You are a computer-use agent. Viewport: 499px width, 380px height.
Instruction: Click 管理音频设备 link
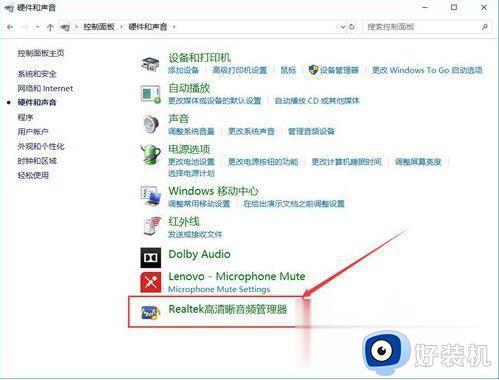tap(311, 131)
